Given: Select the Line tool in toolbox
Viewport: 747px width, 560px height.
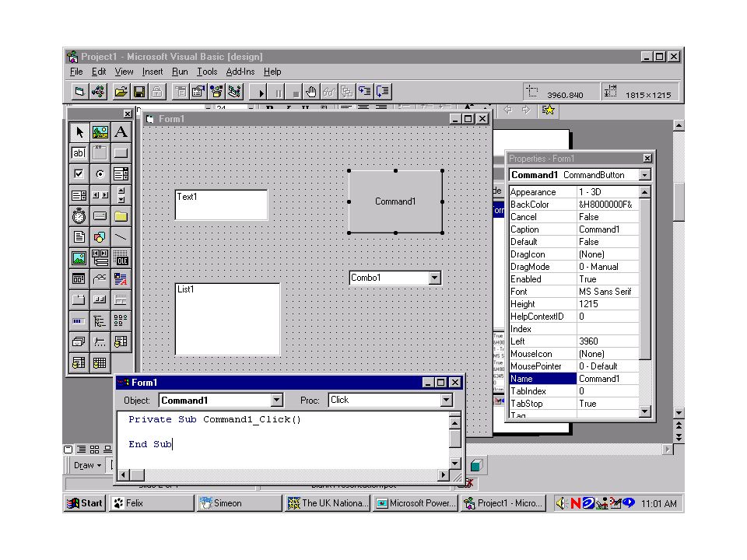Looking at the screenshot, I should 121,237.
